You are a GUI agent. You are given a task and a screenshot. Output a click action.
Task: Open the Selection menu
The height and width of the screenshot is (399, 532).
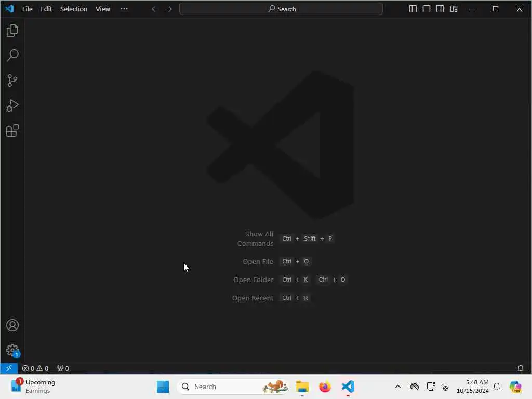74,9
